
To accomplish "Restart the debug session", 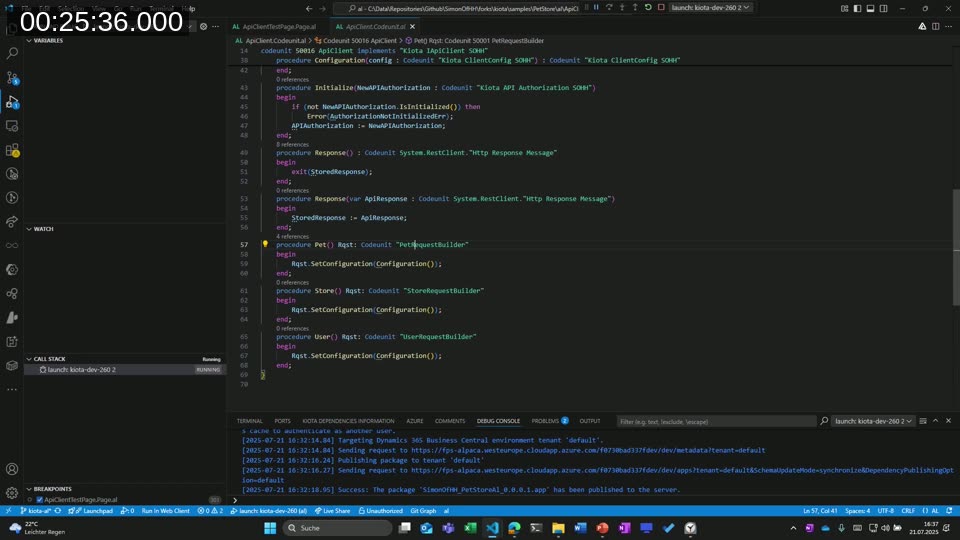I will click(x=648, y=7).
